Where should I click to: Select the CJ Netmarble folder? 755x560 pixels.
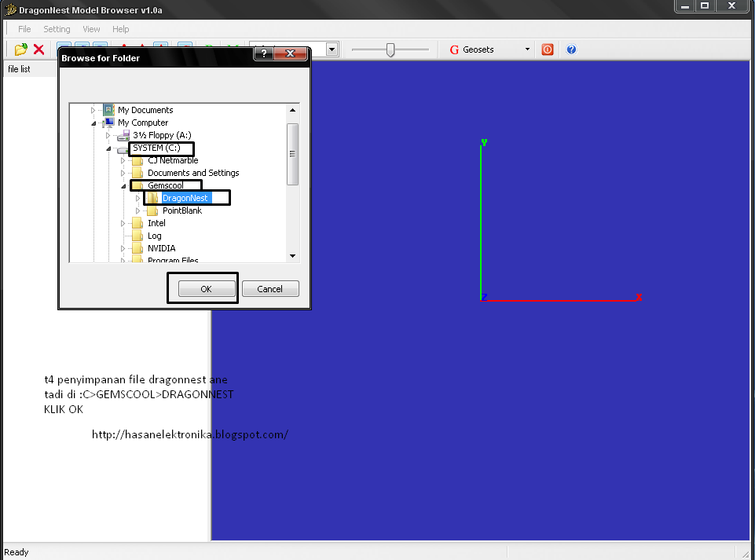coord(173,160)
